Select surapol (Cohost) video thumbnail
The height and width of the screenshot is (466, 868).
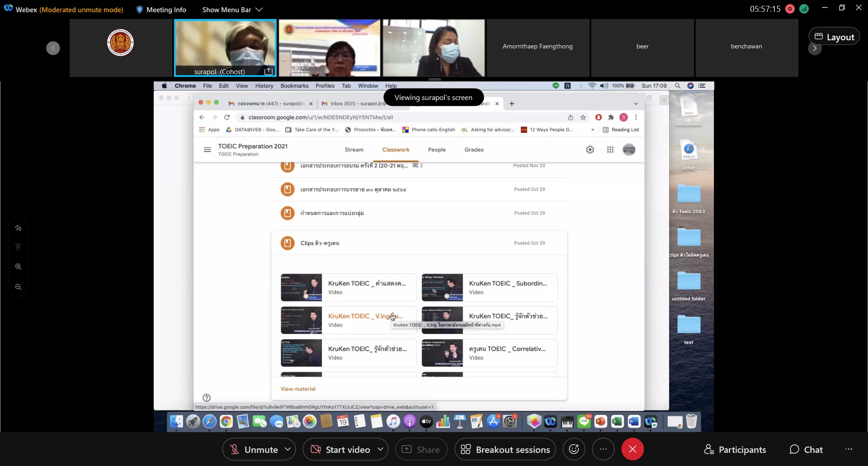pos(225,48)
